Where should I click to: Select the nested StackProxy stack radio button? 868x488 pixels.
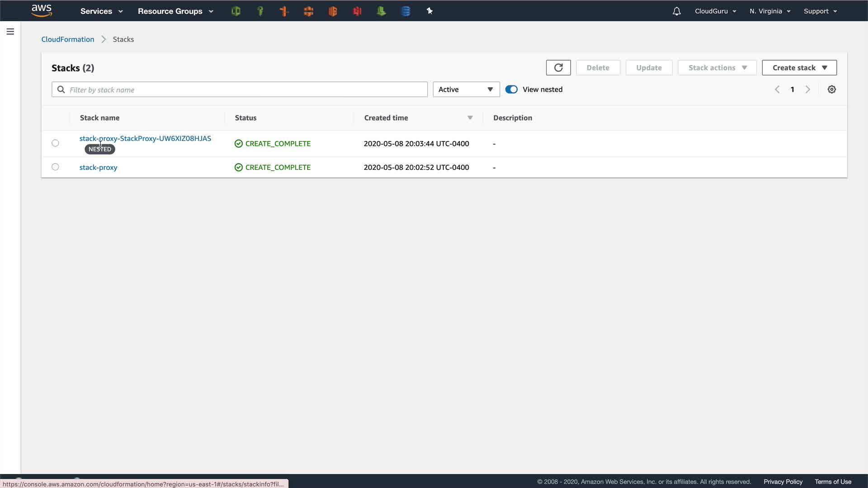[55, 143]
